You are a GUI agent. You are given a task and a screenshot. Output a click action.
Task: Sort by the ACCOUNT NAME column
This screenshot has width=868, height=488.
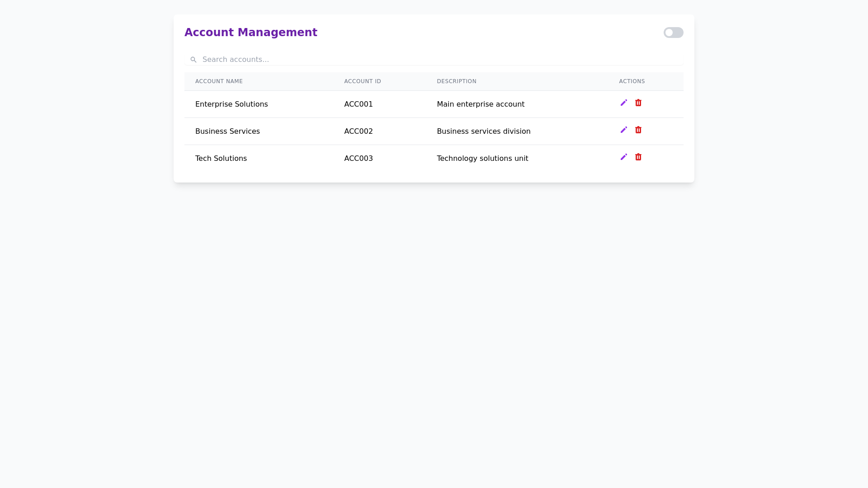click(219, 81)
